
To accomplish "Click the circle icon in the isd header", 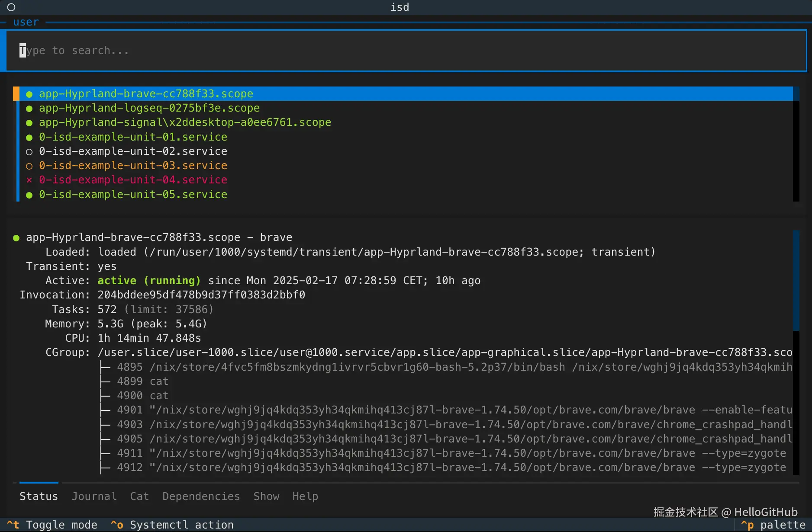I will point(11,7).
